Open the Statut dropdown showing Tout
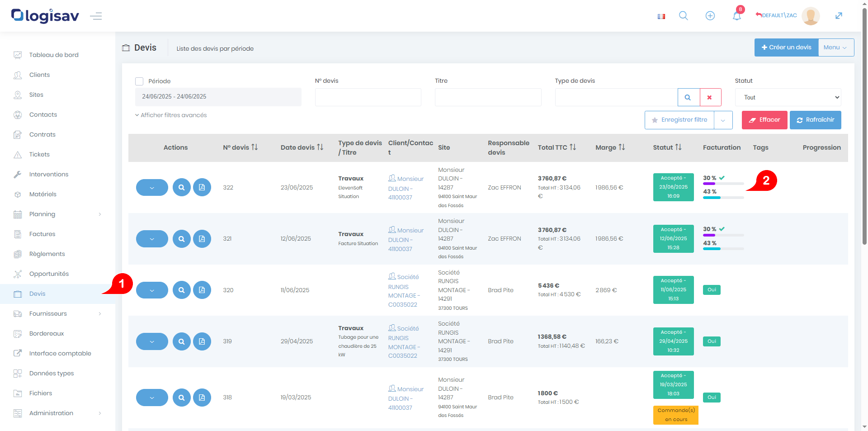This screenshot has height=431, width=868. point(788,97)
